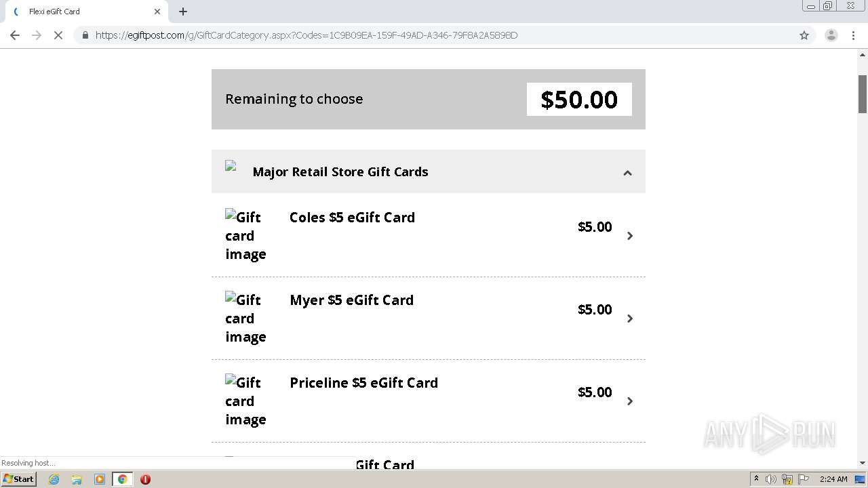Click the volume icon in system tray

point(770,479)
